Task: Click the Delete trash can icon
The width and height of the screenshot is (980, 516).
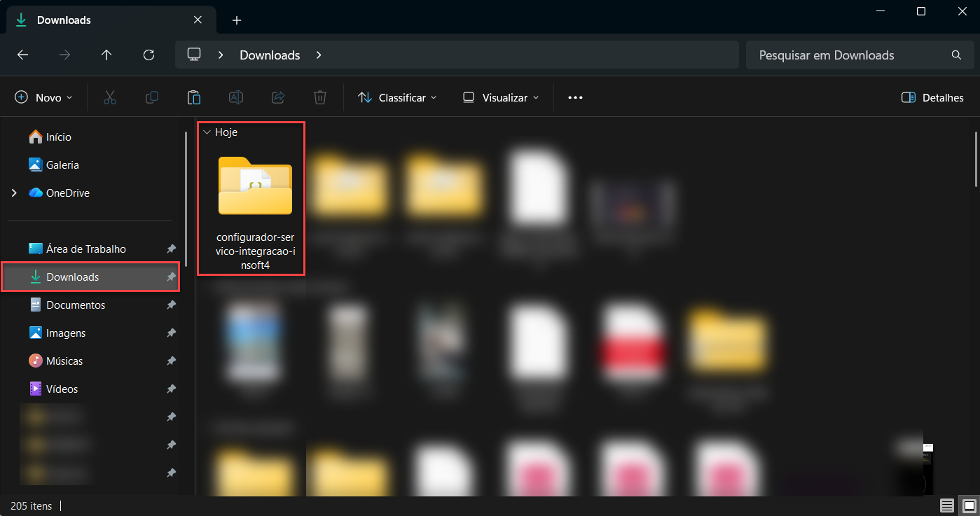Action: [320, 98]
